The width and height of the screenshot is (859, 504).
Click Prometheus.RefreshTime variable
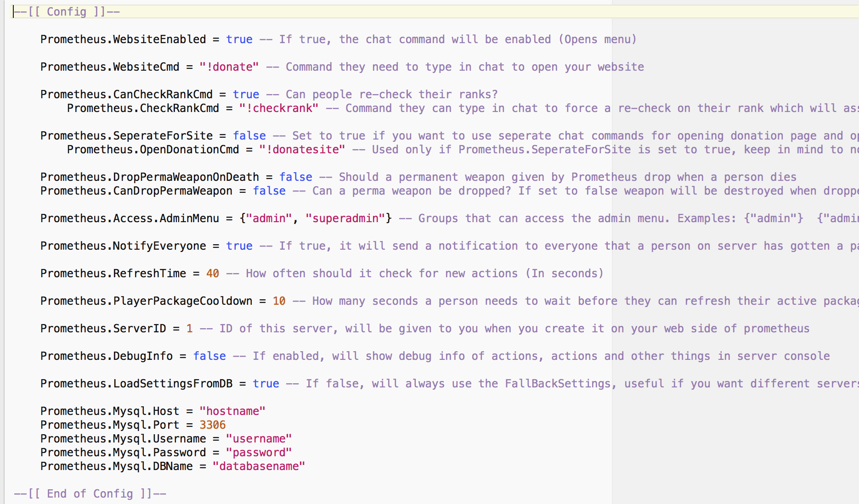[113, 274]
